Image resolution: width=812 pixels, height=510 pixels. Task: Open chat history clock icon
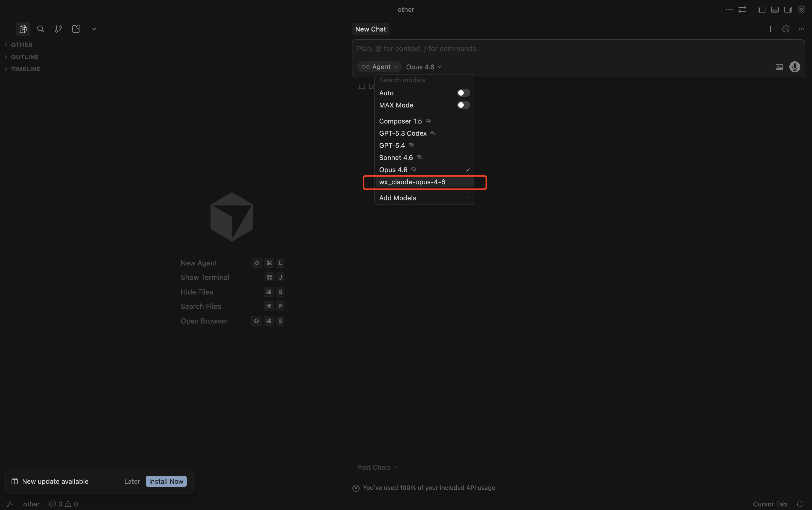(786, 29)
